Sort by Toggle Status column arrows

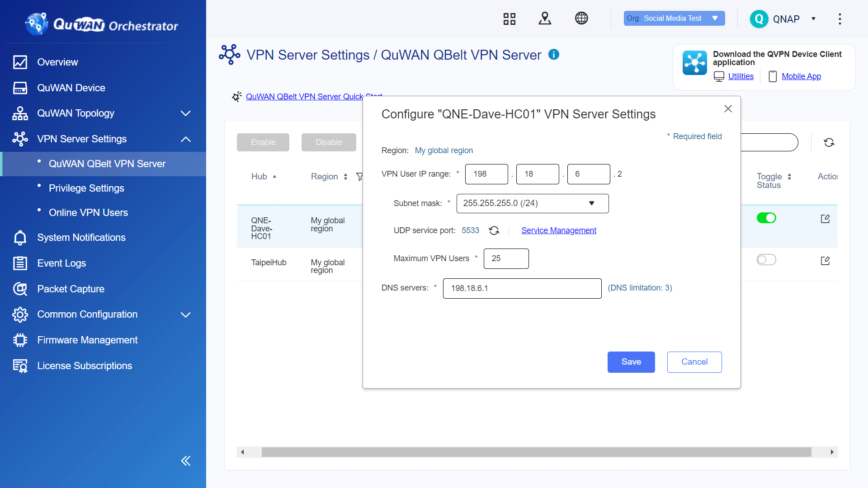click(x=789, y=177)
